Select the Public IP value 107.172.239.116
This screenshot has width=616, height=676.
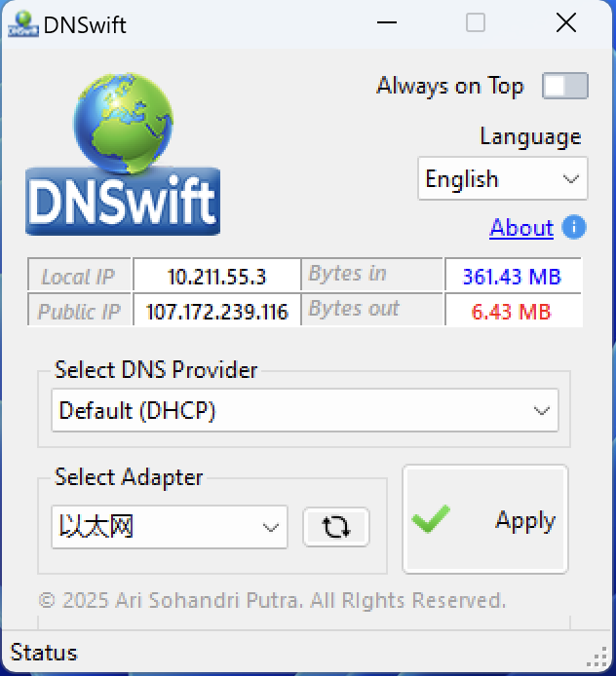pos(216,312)
